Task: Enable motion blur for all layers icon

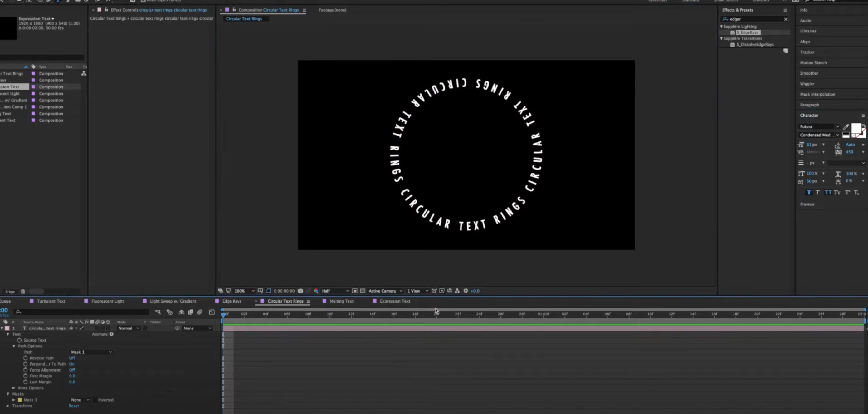Action: (199, 312)
